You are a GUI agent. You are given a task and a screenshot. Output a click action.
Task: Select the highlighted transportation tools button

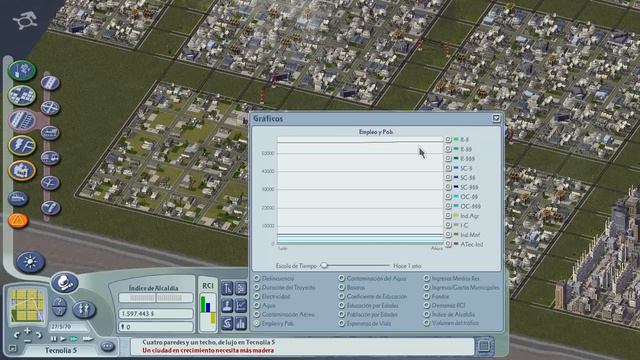coord(22,120)
